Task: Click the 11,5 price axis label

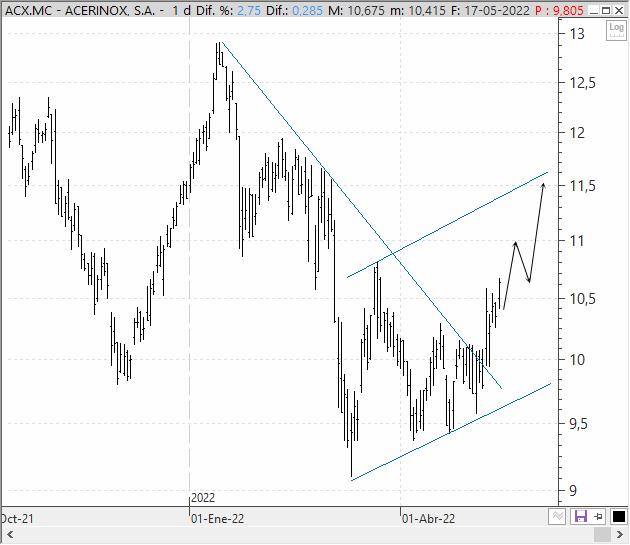Action: (583, 186)
